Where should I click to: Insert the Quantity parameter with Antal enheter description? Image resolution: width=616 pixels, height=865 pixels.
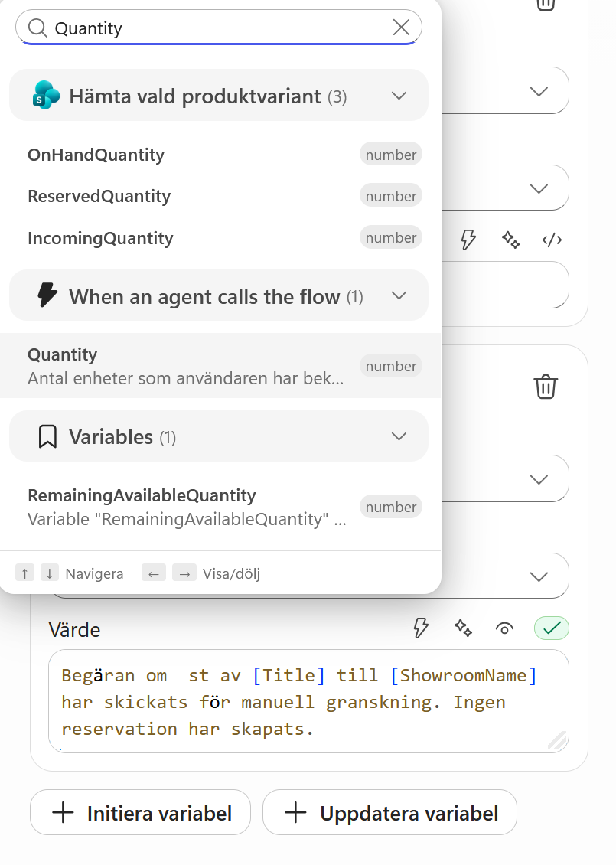tap(220, 365)
